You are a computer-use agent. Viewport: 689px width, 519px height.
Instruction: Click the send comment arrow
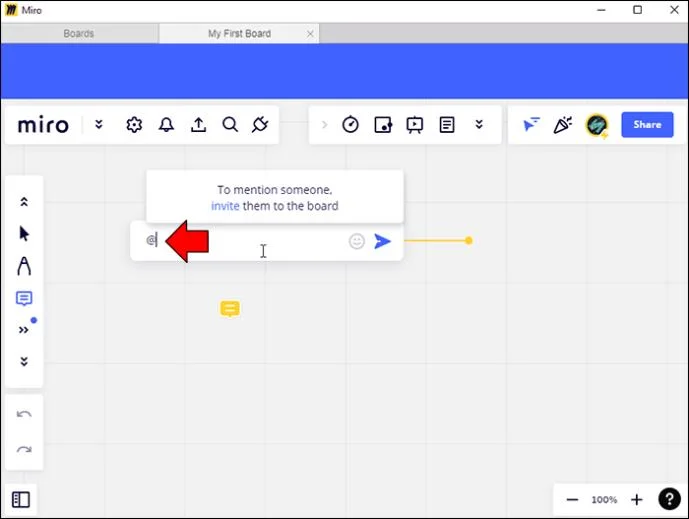[x=382, y=241]
